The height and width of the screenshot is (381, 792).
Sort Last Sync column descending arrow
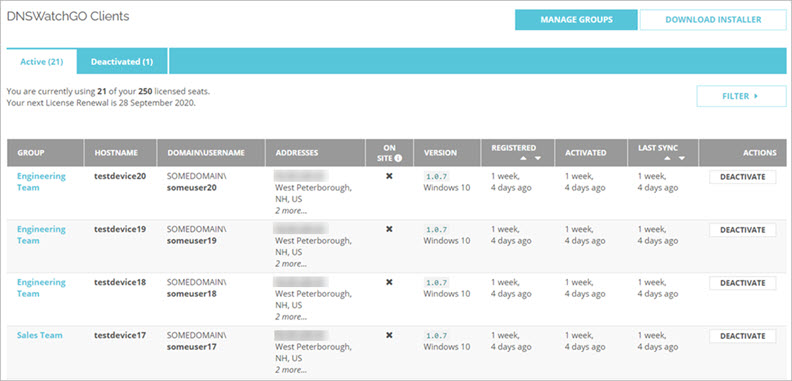click(x=682, y=158)
